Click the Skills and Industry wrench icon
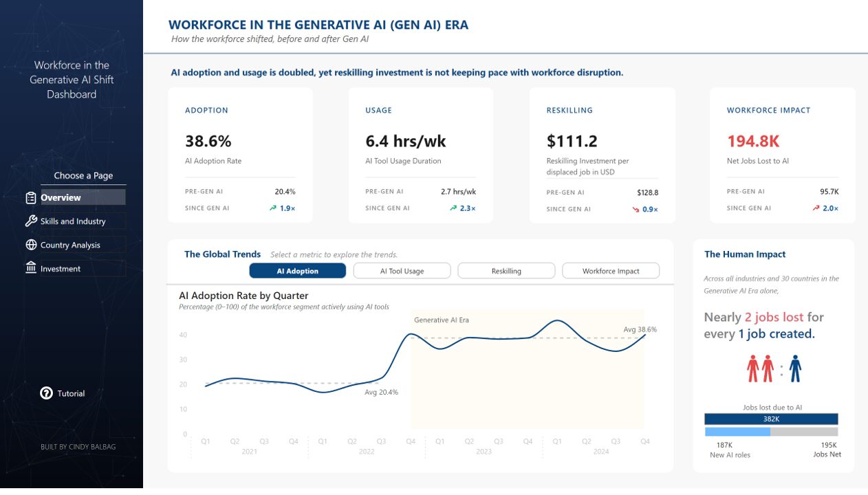 pos(30,221)
